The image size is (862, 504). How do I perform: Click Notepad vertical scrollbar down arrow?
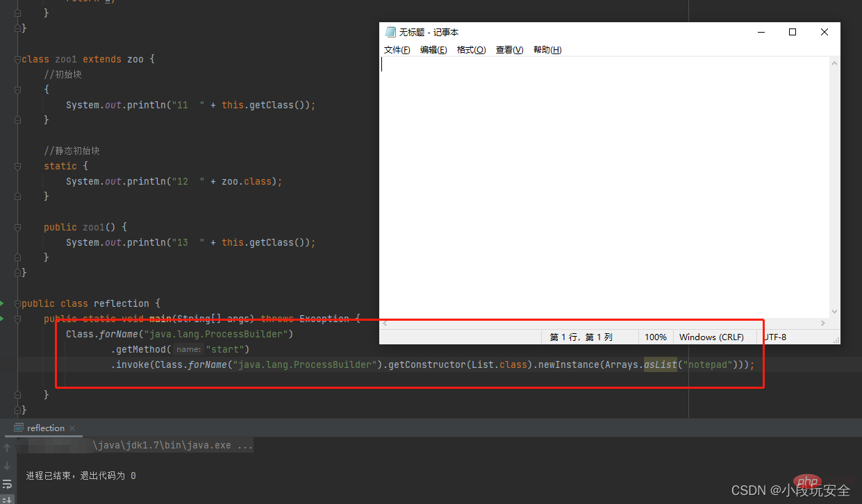point(835,312)
